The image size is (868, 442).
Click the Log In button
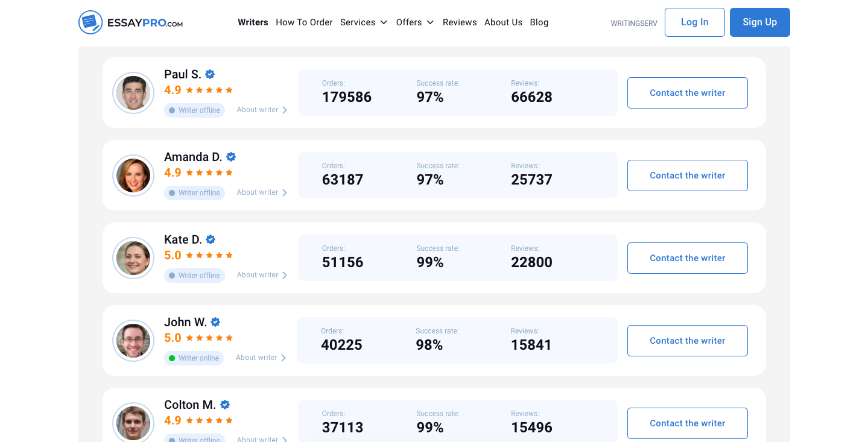pyautogui.click(x=694, y=22)
